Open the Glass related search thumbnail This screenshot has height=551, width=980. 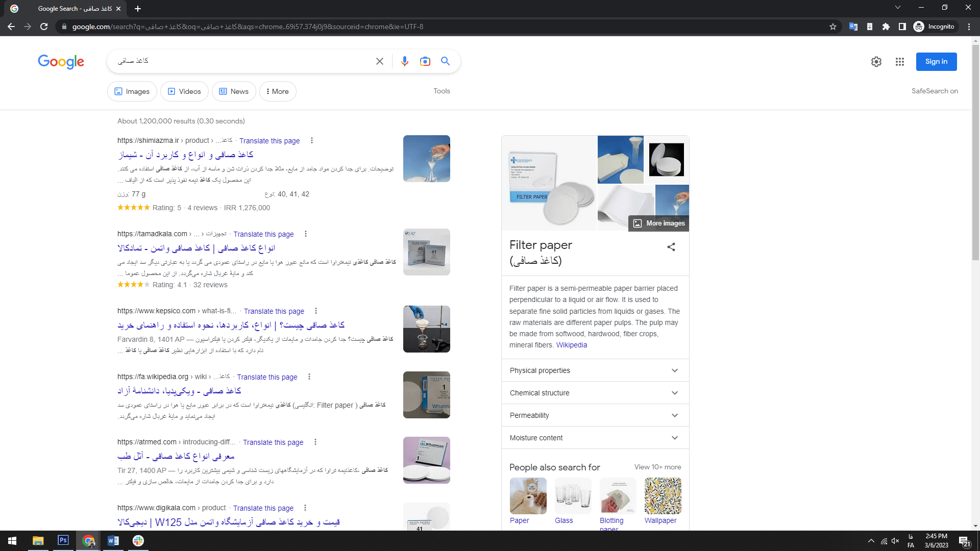pyautogui.click(x=573, y=496)
